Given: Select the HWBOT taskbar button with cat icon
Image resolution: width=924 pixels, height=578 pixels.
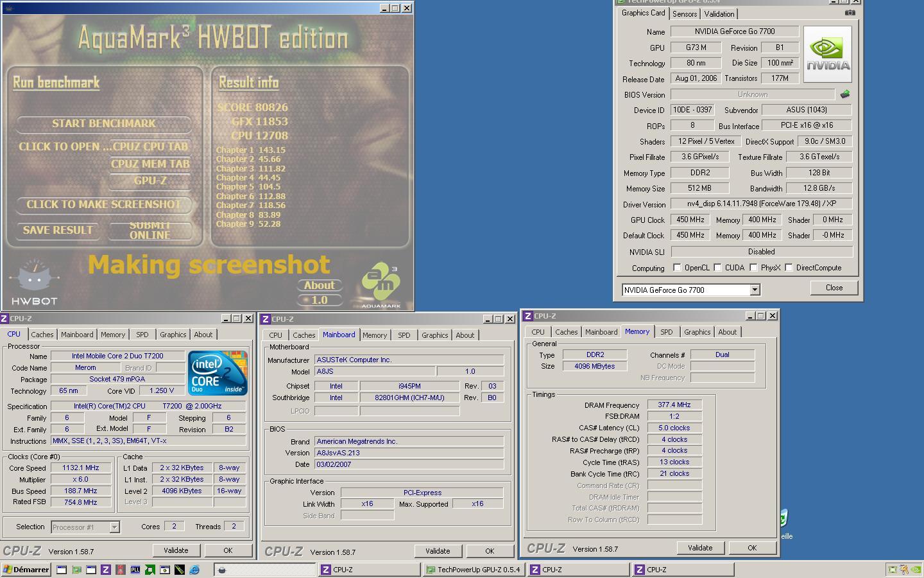Looking at the screenshot, I should 264,570.
